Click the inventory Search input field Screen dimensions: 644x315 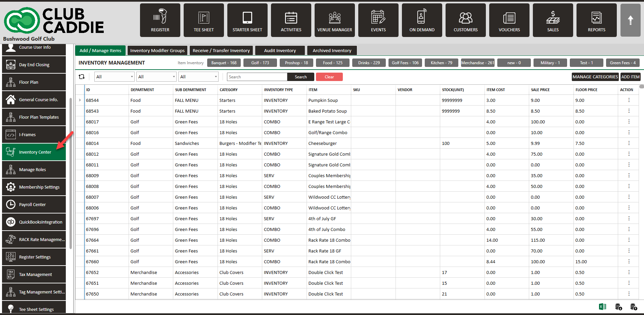[257, 77]
